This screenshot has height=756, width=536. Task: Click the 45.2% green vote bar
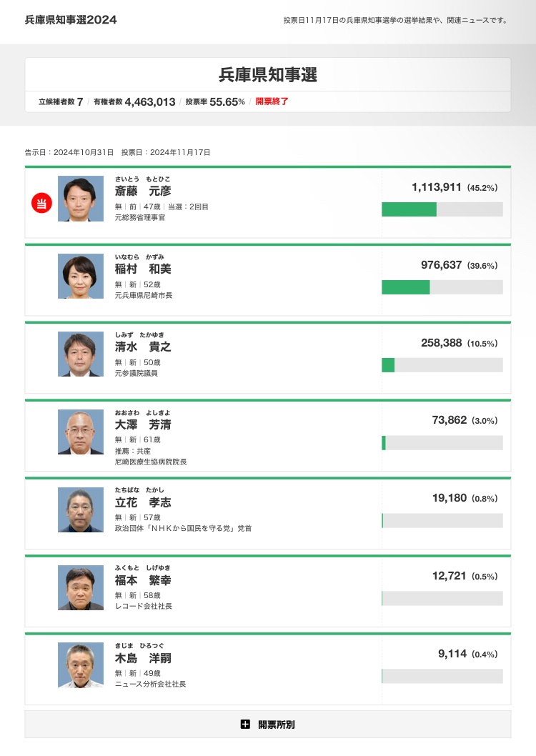click(x=410, y=209)
